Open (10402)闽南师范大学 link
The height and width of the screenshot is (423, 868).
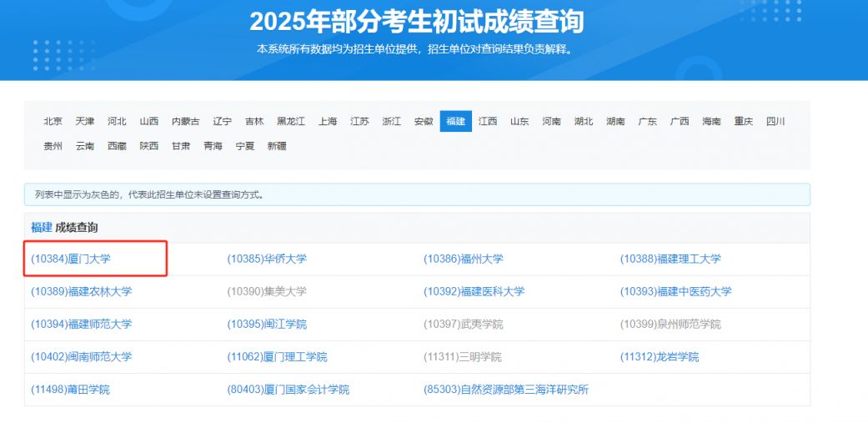tap(82, 356)
